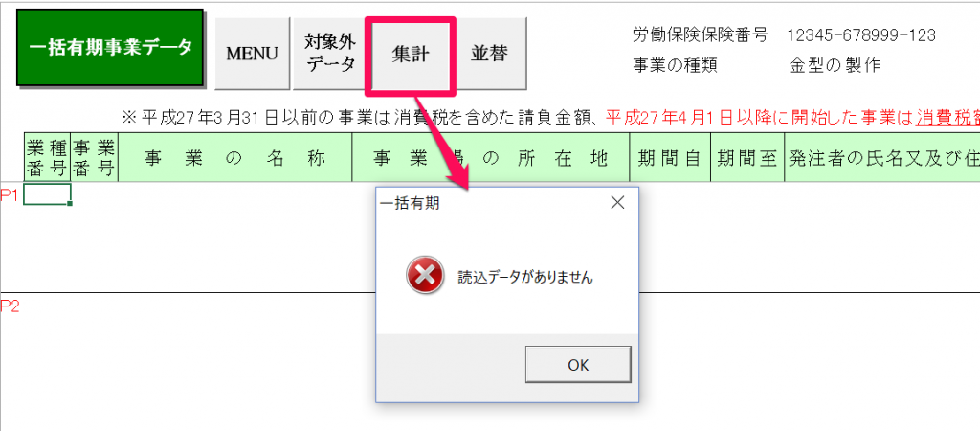Click the green 一括有期事業データ title box
Viewport: 980px width, 431px height.
(x=110, y=48)
